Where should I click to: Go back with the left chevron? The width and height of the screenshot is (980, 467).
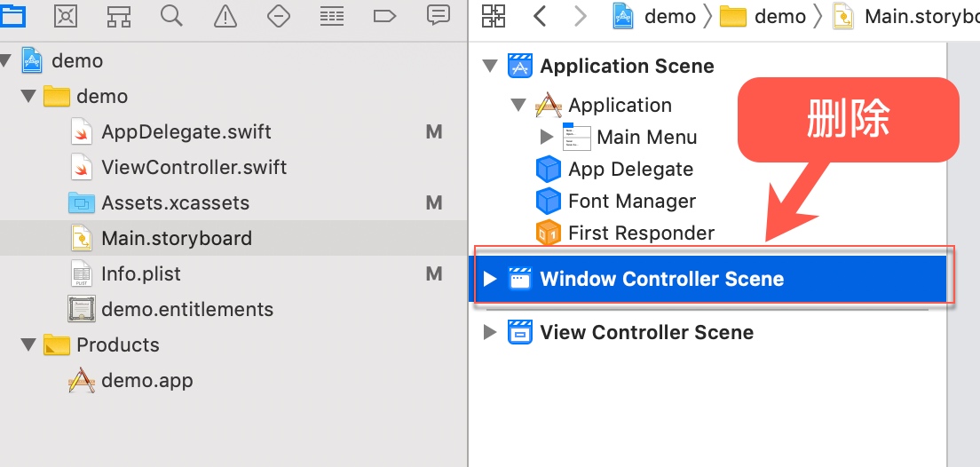[x=540, y=16]
